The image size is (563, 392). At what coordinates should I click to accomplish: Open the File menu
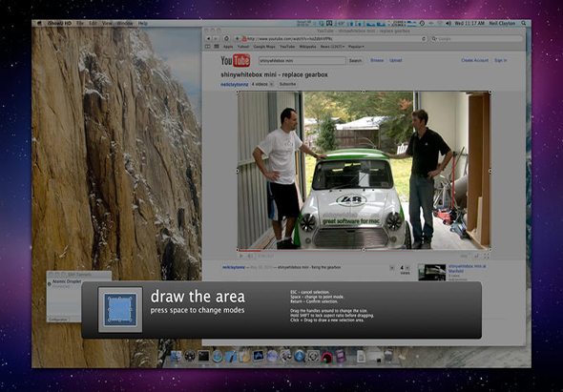pyautogui.click(x=80, y=23)
